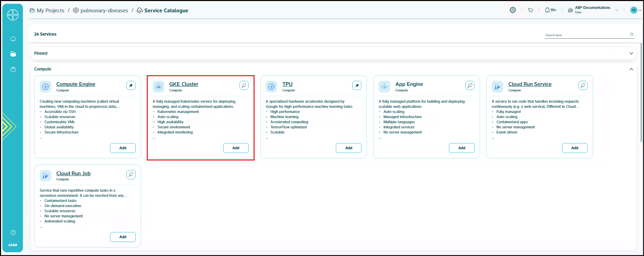Toggle pin on the TPU card
The width and height of the screenshot is (644, 256).
(x=357, y=86)
